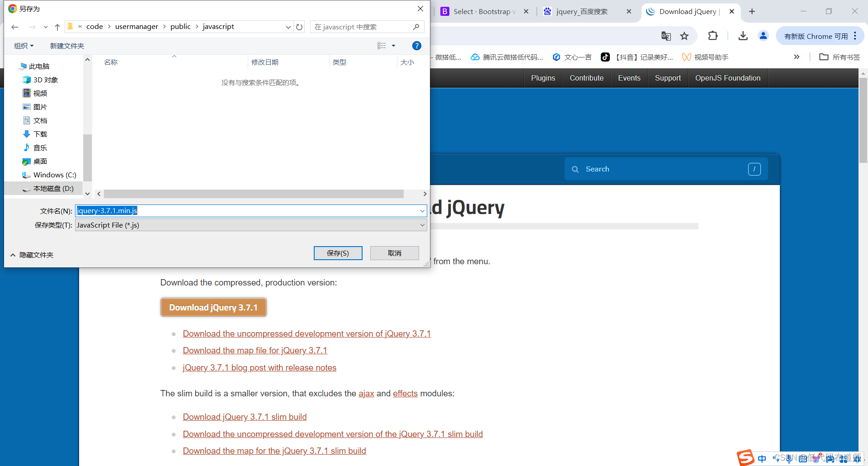
Task: Go up one folder level
Action: tap(57, 27)
